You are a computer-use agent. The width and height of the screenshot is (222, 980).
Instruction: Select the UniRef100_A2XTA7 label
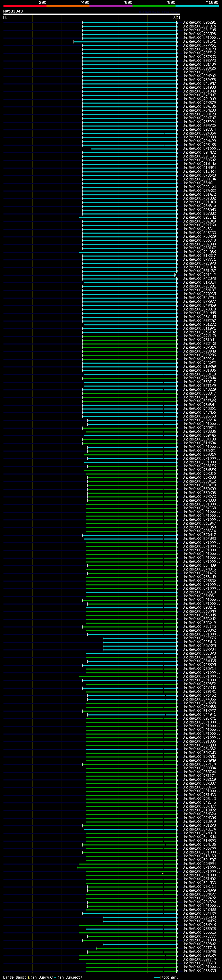pyautogui.click(x=199, y=118)
